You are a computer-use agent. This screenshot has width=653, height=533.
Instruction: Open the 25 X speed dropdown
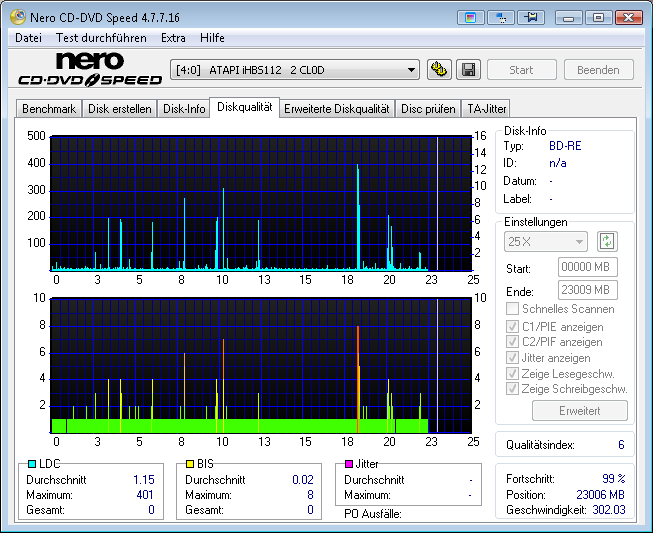coord(546,242)
